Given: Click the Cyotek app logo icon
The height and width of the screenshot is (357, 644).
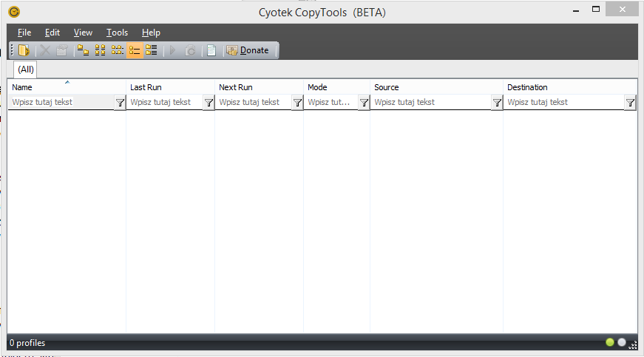Looking at the screenshot, I should [x=14, y=12].
